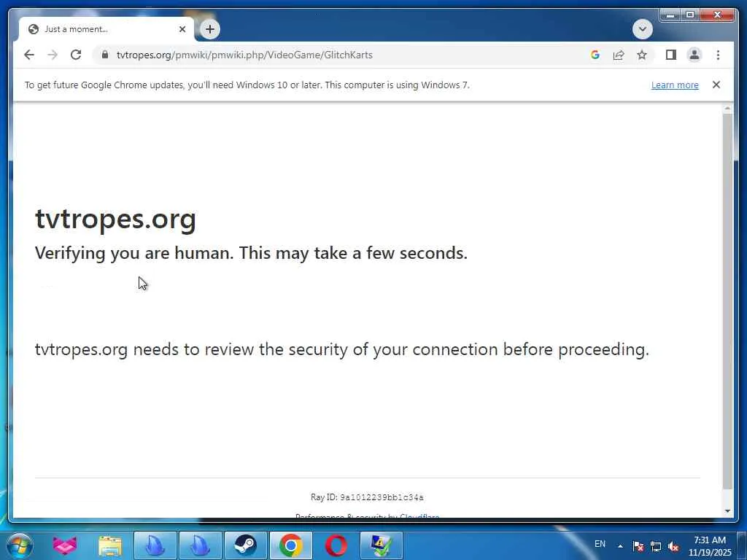The image size is (747, 560).
Task: Open the Chrome profile avatar menu
Action: point(694,55)
